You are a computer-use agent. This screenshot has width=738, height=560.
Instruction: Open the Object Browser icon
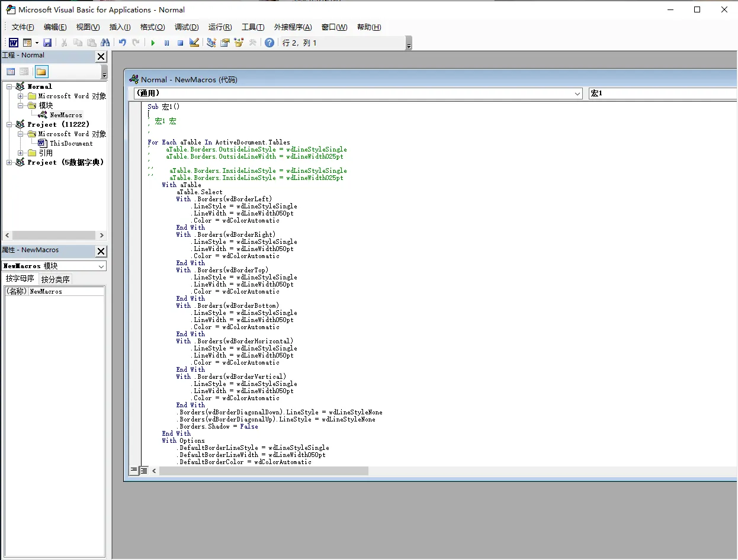tap(239, 43)
